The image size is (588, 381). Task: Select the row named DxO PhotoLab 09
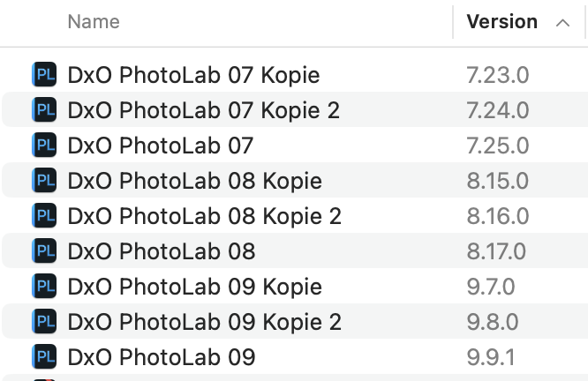pyautogui.click(x=294, y=356)
